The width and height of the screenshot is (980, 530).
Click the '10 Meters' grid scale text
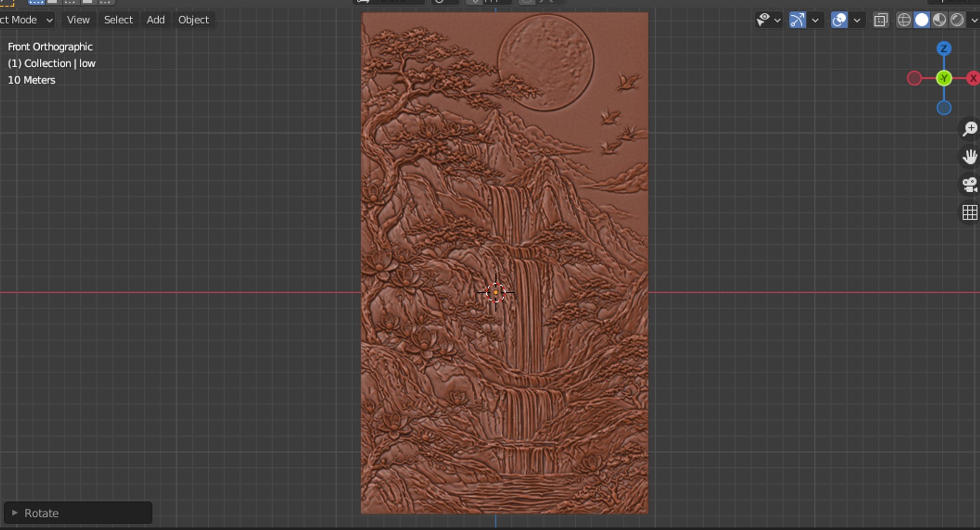pyautogui.click(x=31, y=80)
